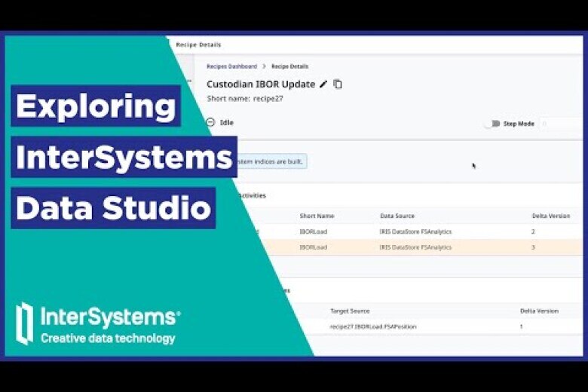
Task: Click Delta Version header in lower table
Action: coord(539,311)
